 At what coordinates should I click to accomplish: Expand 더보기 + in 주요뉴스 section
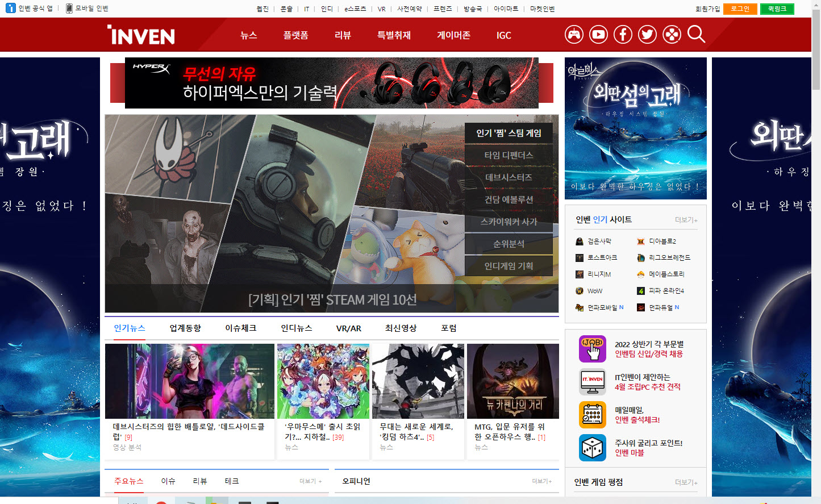[x=310, y=481]
